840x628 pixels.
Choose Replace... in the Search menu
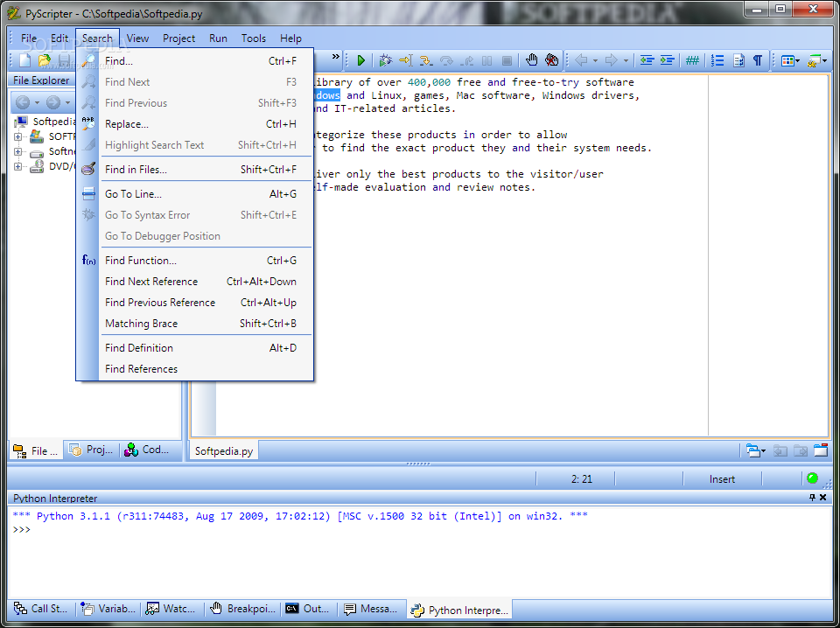pos(195,124)
